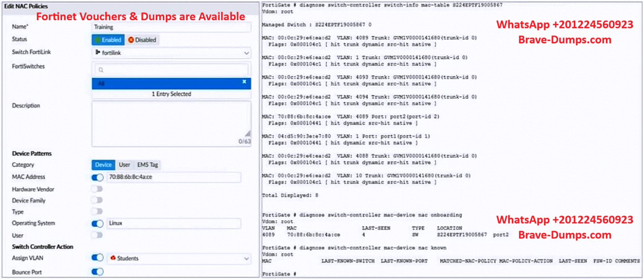
Task: Select the EMS Tag category tab
Action: (147, 165)
